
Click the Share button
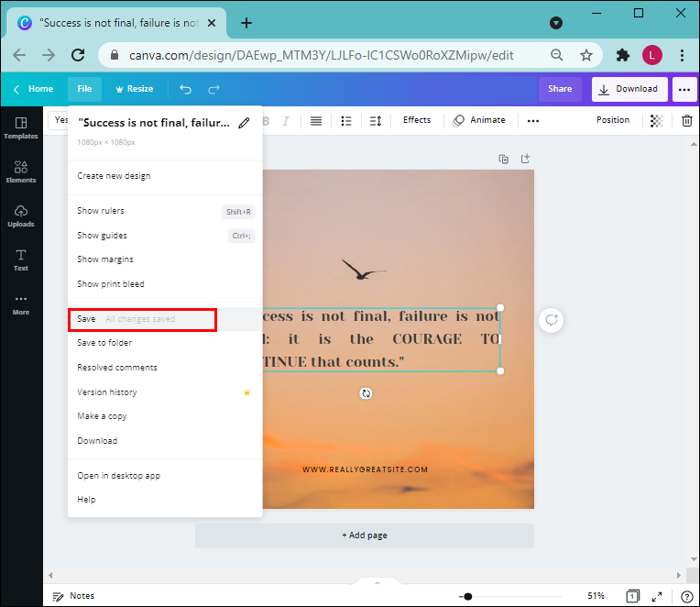pyautogui.click(x=560, y=89)
